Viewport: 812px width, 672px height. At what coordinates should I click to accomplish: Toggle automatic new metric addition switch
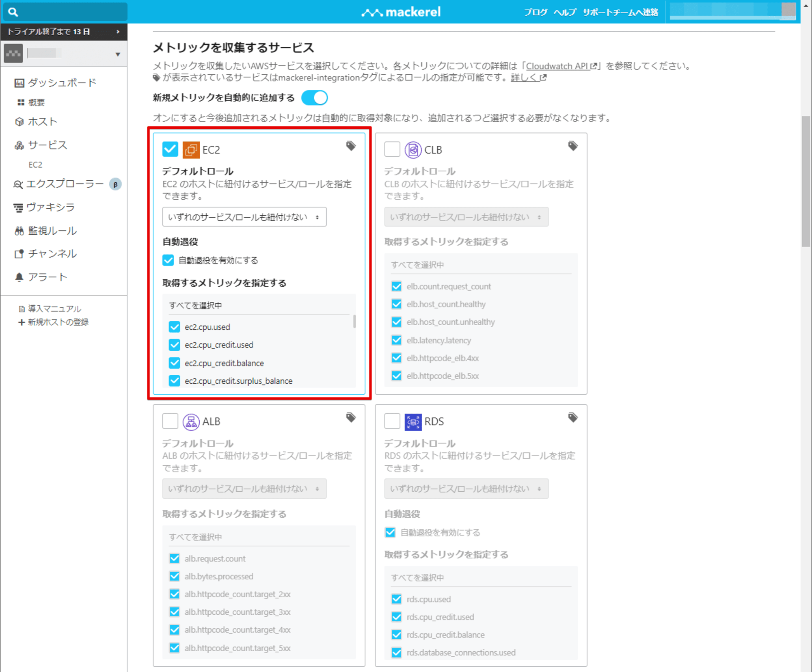(315, 98)
